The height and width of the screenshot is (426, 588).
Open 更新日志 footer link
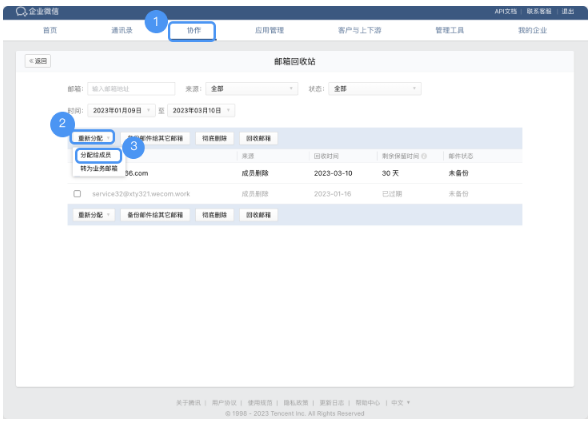point(332,403)
